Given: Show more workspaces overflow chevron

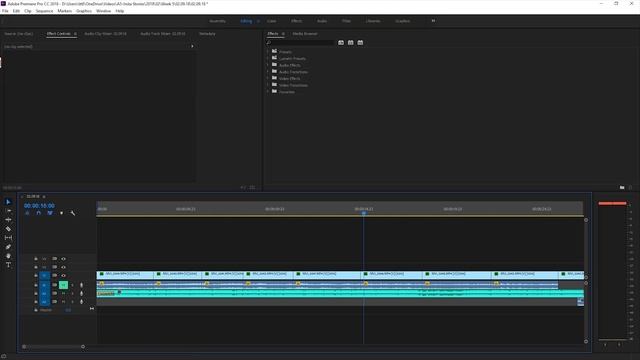Looking at the screenshot, I should pos(433,21).
